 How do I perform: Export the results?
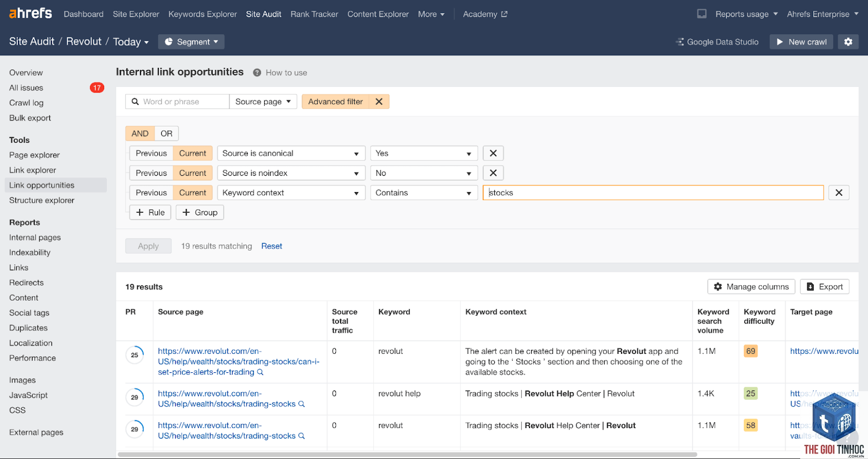tap(825, 286)
